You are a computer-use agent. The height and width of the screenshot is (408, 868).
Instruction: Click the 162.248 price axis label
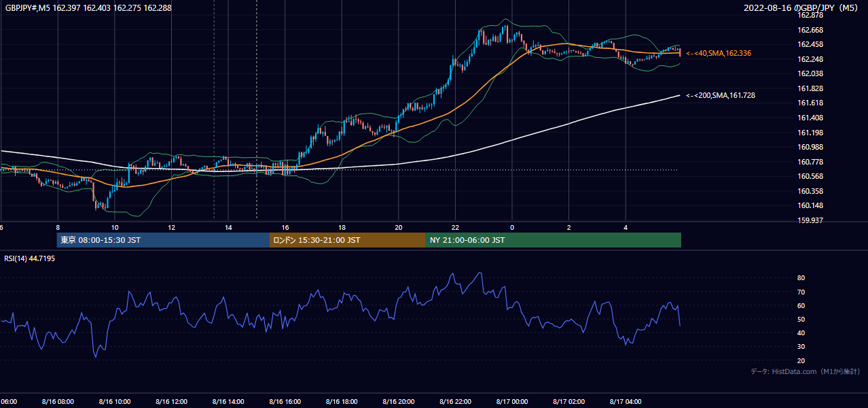coord(810,59)
